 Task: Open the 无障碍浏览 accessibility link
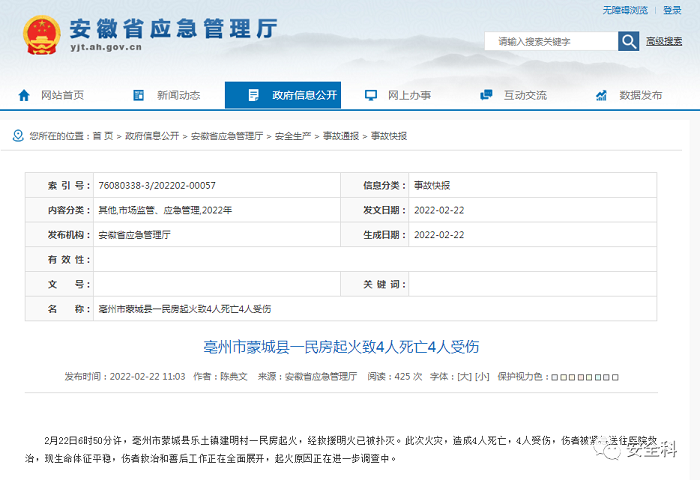pyautogui.click(x=624, y=10)
